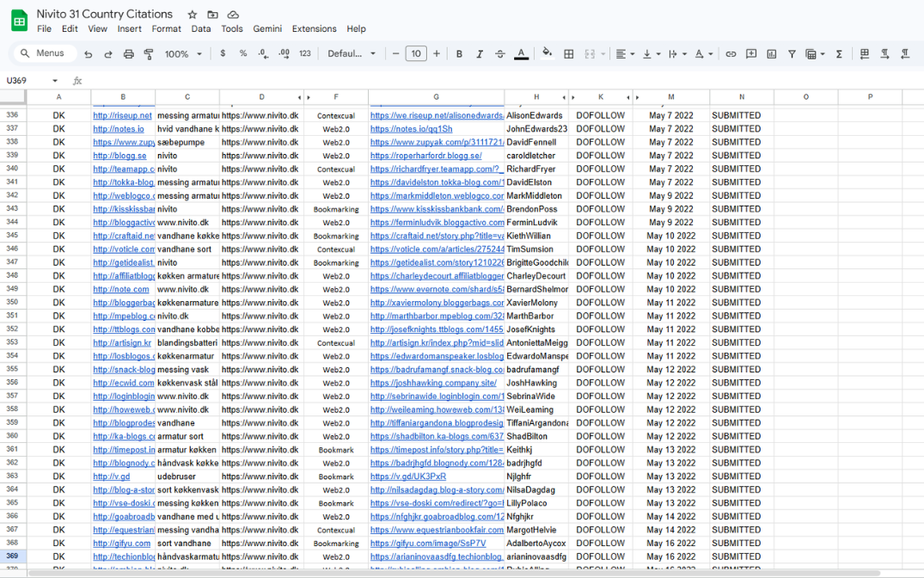Viewport: 924px width, 578px height.
Task: Click the create filter funnel icon
Action: tap(792, 54)
